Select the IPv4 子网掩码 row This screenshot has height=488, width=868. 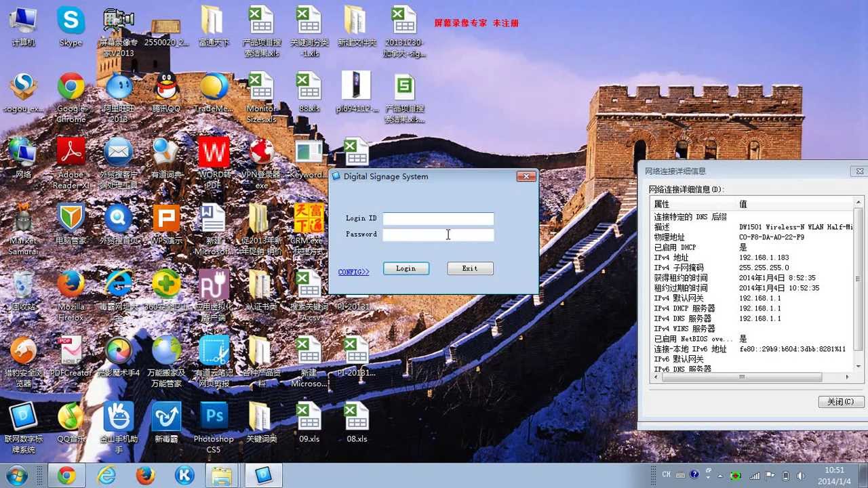point(752,268)
